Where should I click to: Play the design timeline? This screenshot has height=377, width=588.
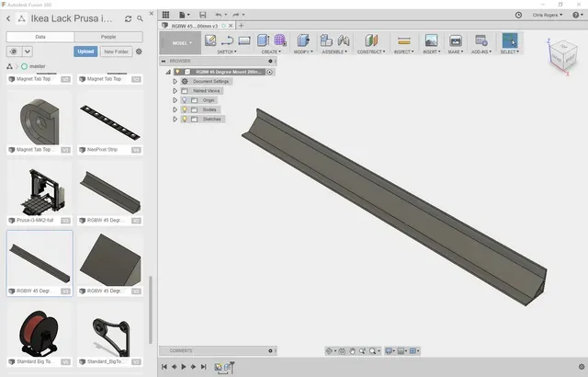click(184, 367)
